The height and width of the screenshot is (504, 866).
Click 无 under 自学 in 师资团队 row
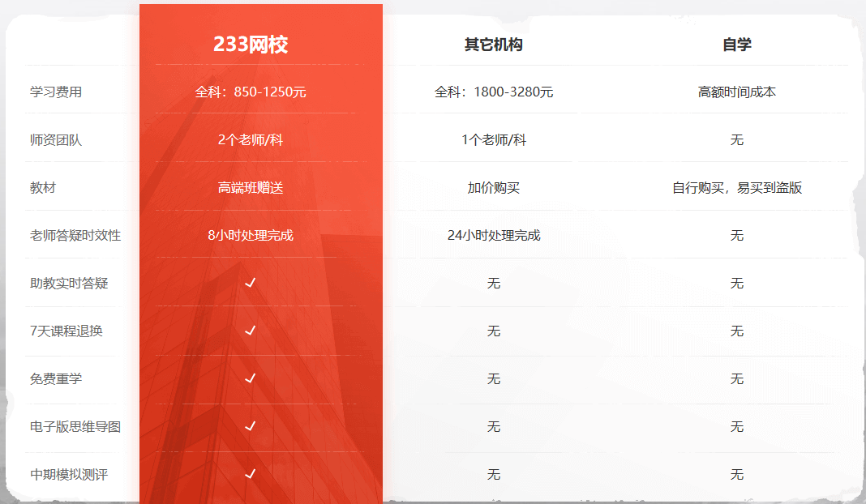click(x=737, y=140)
